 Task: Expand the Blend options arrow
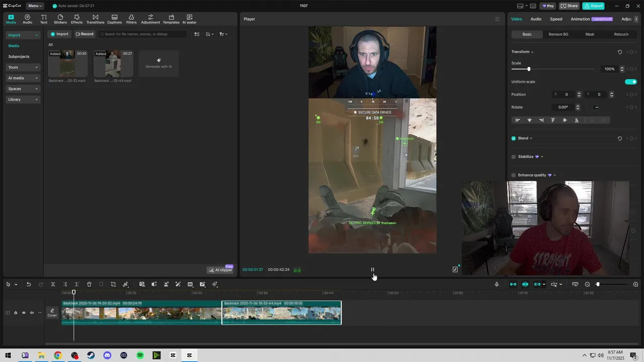(x=531, y=138)
